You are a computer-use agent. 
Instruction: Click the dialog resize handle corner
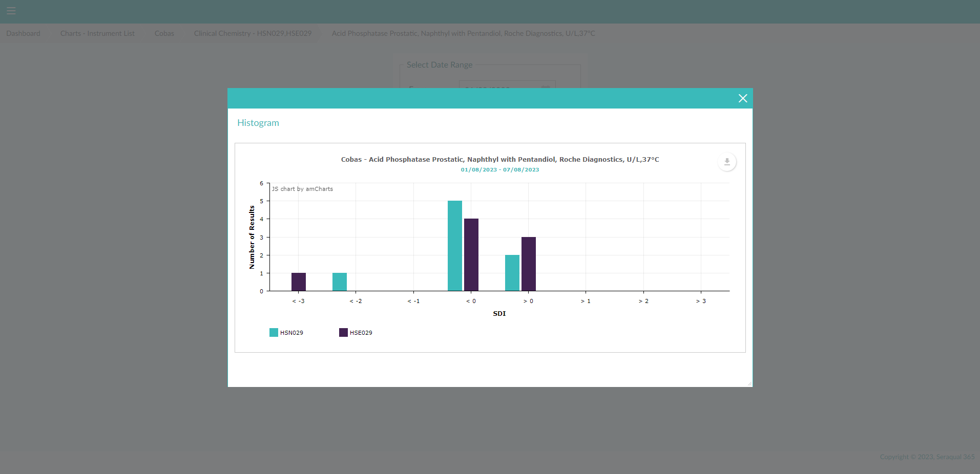tap(749, 383)
